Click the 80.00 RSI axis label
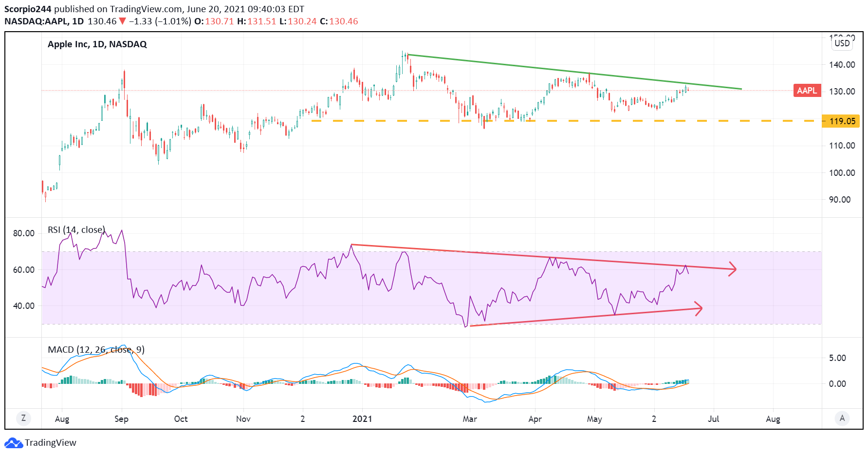The image size is (868, 456). coord(24,233)
